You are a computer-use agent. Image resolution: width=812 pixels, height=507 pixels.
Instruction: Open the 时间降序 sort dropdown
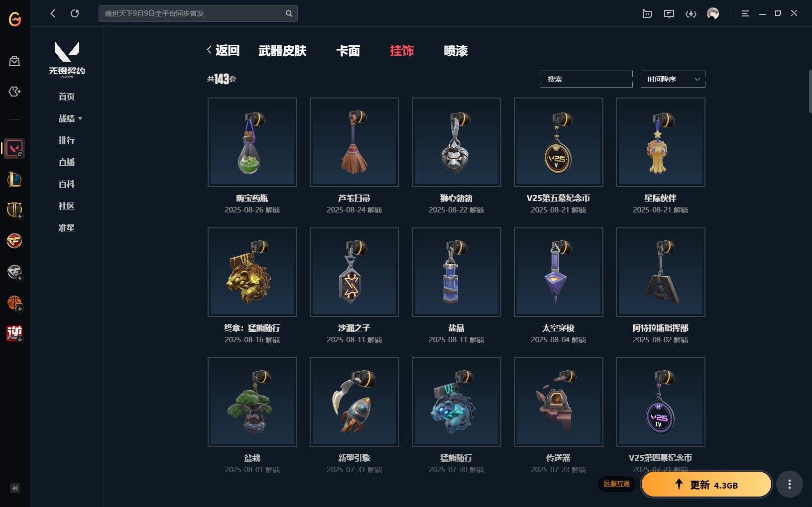click(673, 79)
